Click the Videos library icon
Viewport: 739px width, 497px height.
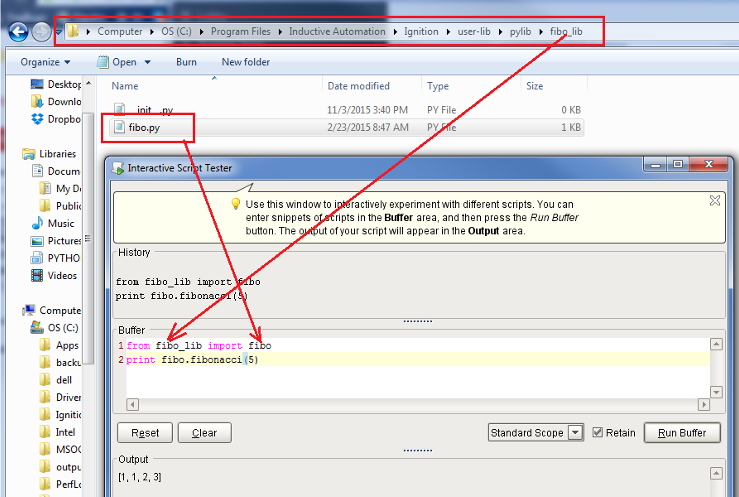coord(37,276)
